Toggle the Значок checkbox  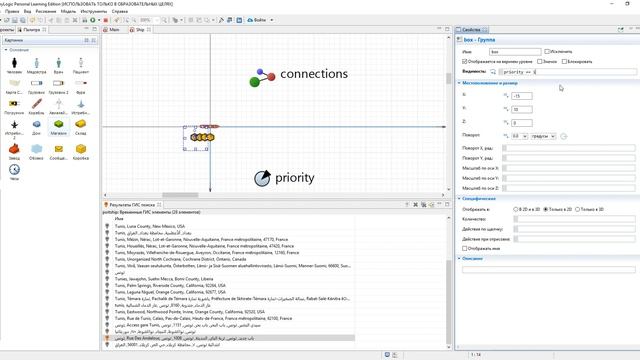pos(540,62)
